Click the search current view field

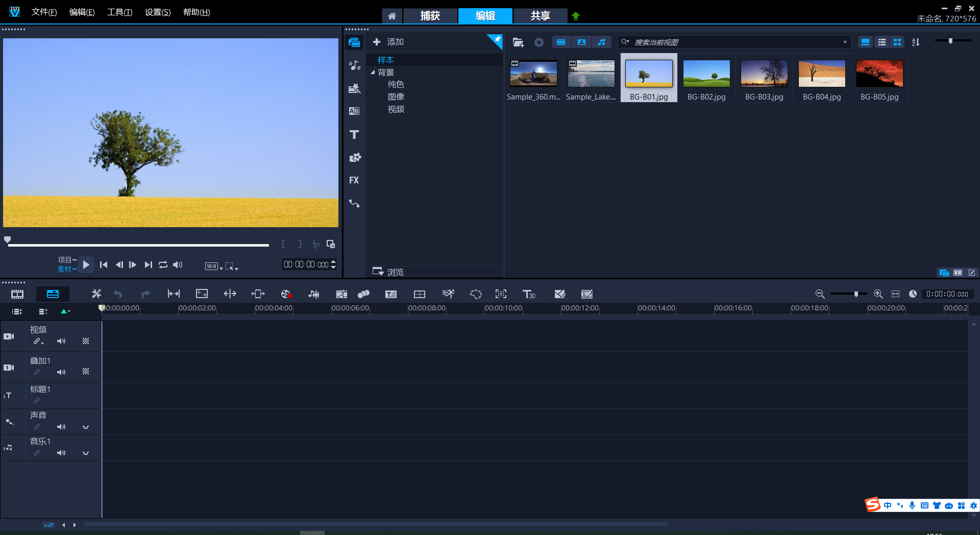point(735,42)
